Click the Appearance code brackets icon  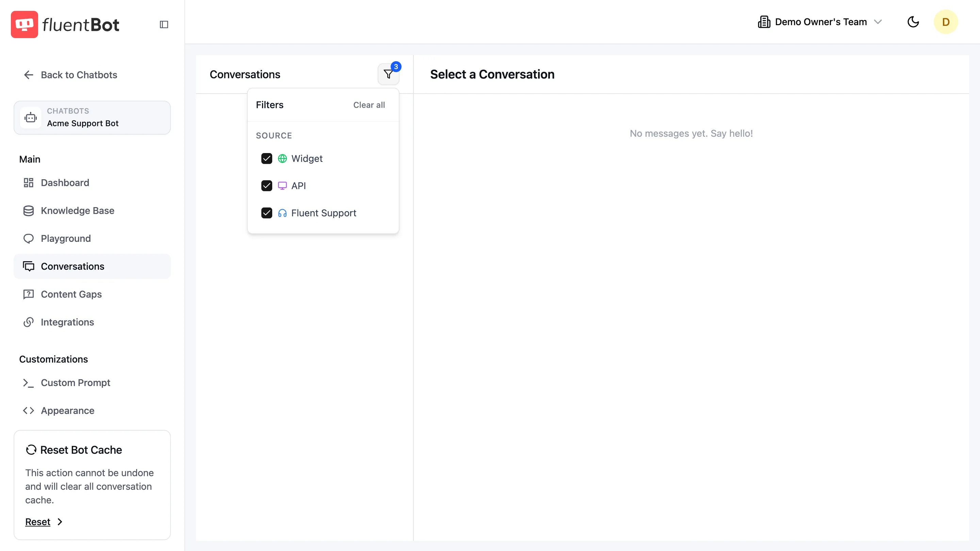[x=29, y=411]
